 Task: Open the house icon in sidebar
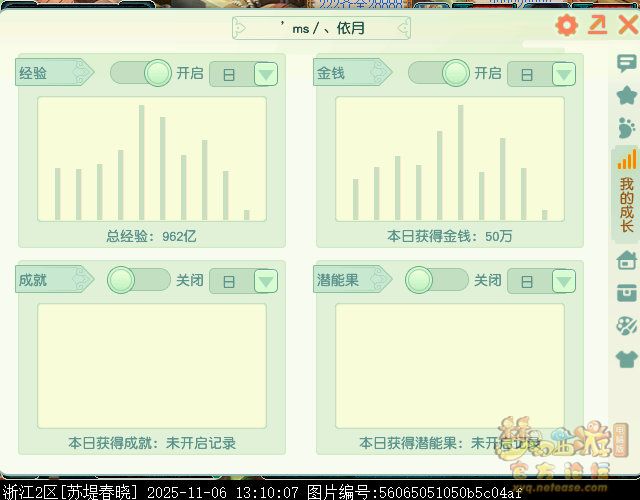(627, 260)
